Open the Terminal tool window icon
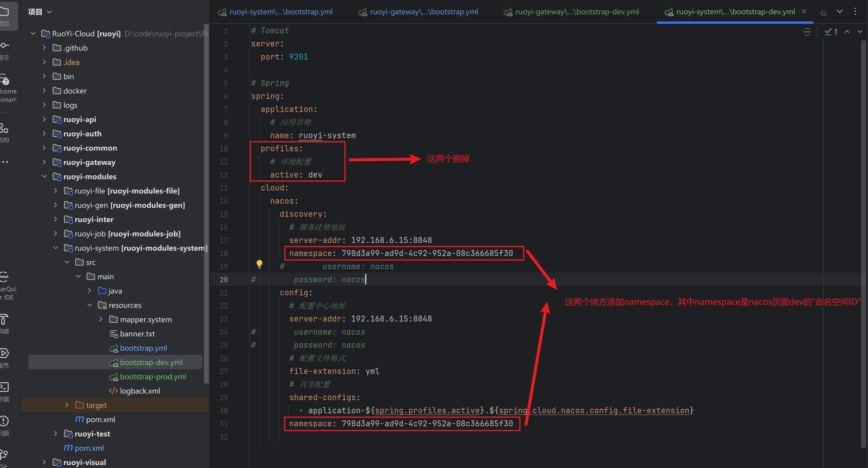Viewport: 868px width, 468px height. 4,387
